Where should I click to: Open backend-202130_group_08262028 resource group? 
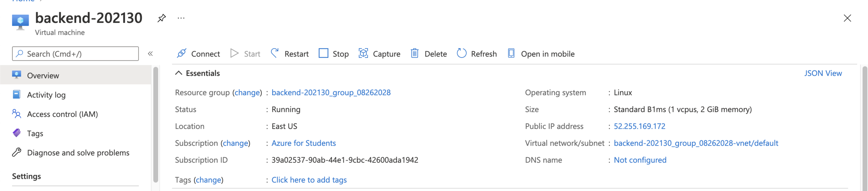(x=331, y=93)
